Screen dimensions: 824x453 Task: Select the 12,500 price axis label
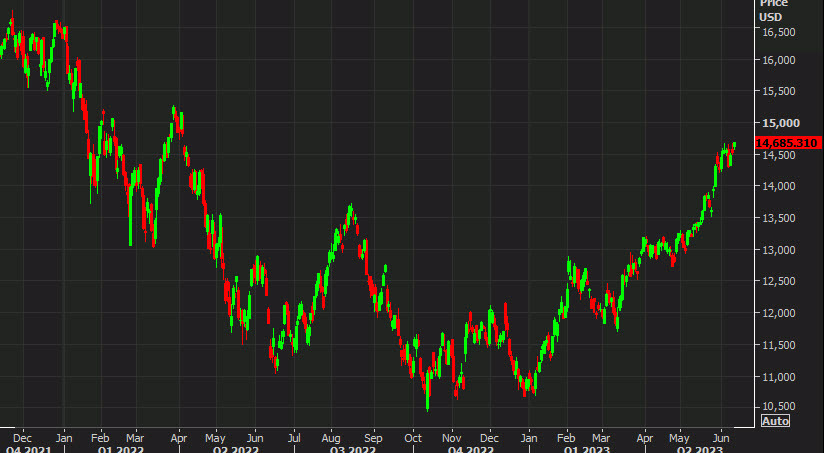click(x=778, y=282)
